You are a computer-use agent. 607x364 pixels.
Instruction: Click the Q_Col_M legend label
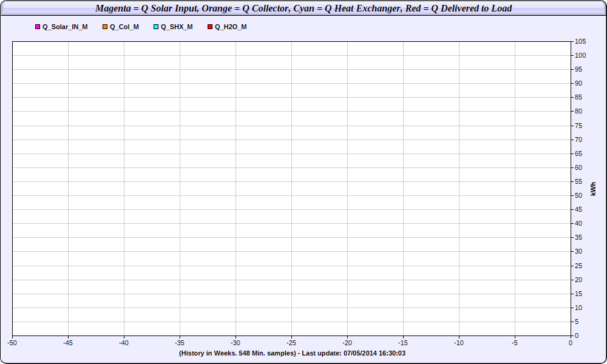coord(124,27)
